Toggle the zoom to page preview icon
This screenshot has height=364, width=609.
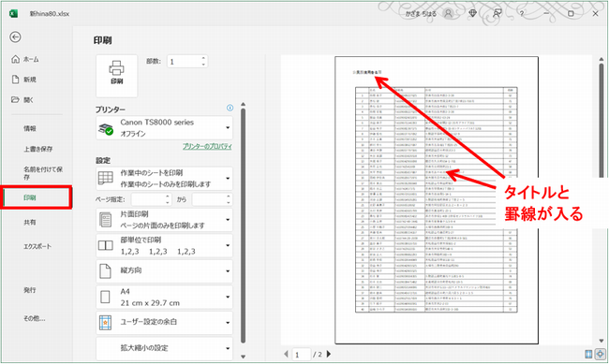click(600, 354)
